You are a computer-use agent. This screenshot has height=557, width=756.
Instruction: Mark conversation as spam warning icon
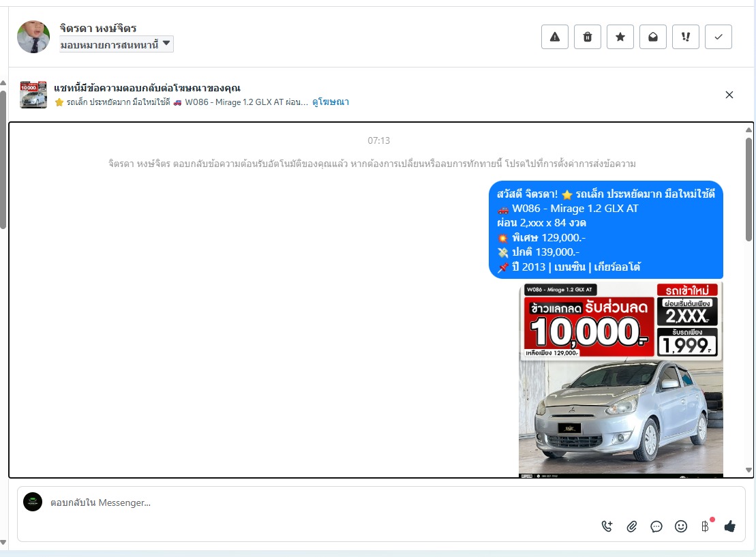[x=555, y=37]
